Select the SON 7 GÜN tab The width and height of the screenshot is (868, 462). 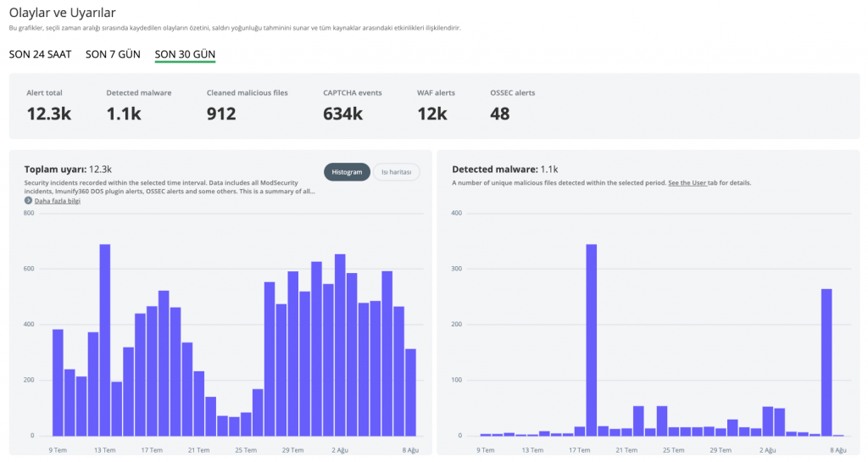click(113, 54)
